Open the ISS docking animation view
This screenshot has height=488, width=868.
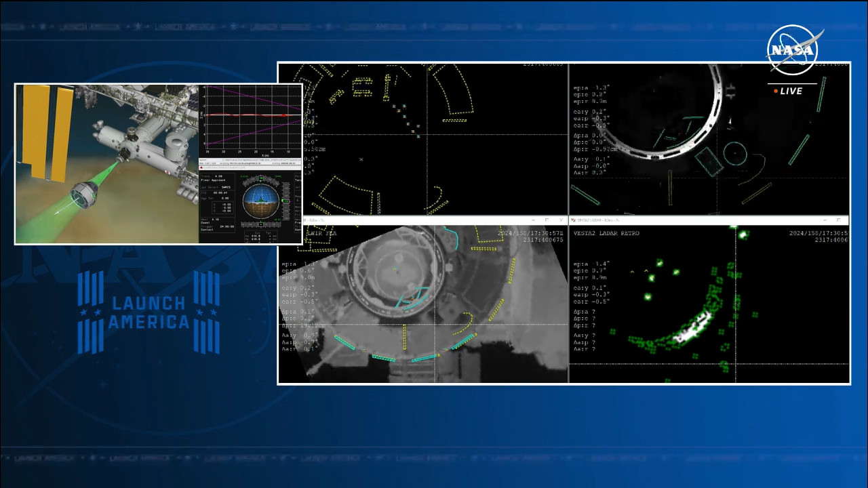click(107, 163)
